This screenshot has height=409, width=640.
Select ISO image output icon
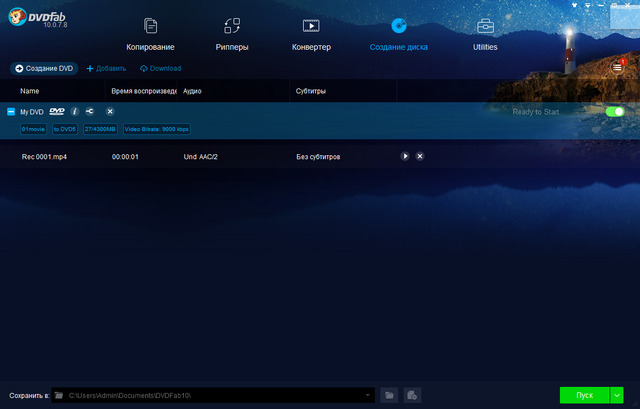coord(412,395)
